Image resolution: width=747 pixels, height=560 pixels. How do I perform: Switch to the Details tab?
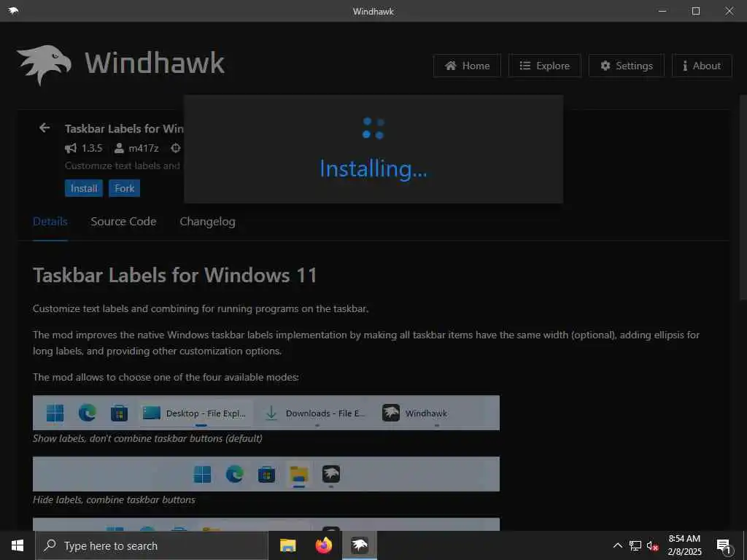tap(50, 222)
